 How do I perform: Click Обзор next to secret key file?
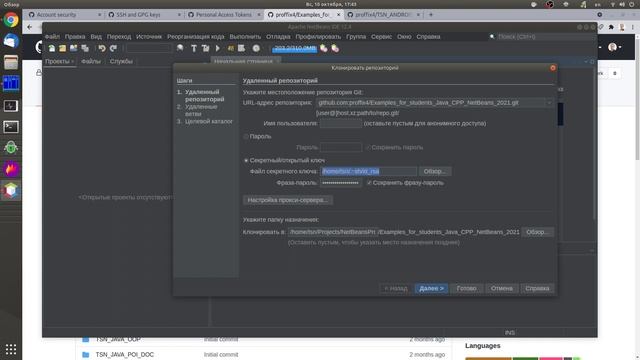(x=435, y=171)
